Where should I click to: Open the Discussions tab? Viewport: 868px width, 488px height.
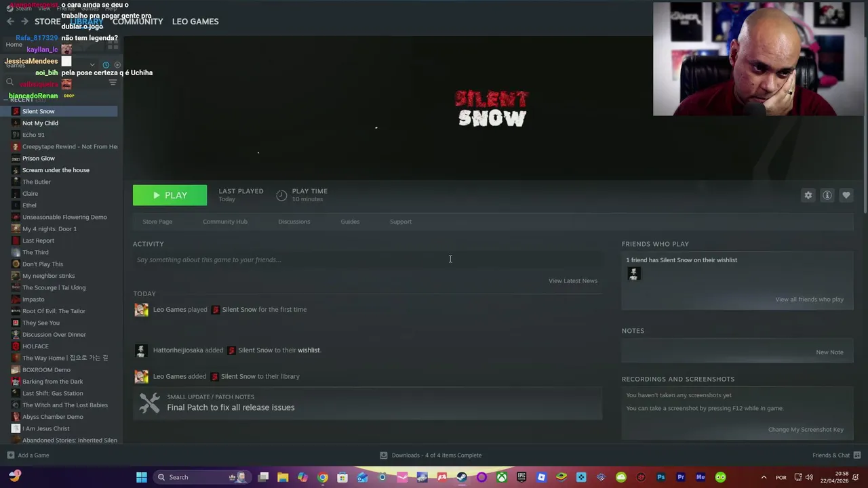[x=294, y=222]
